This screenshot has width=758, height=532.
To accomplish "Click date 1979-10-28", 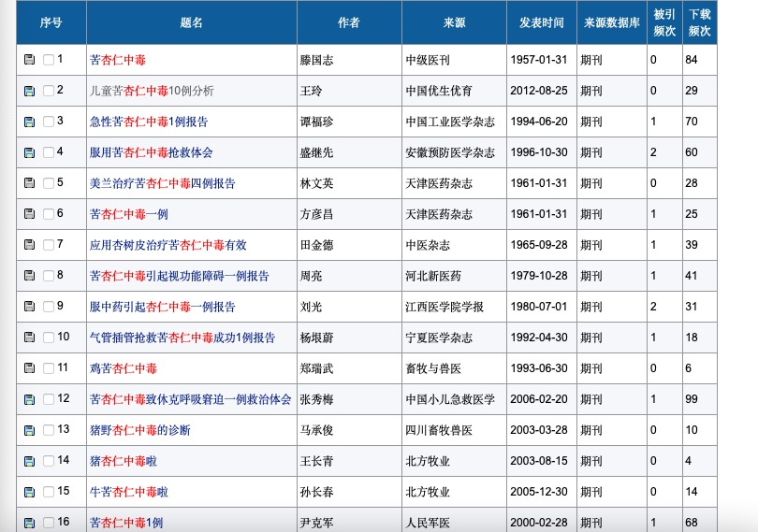I will tap(538, 276).
